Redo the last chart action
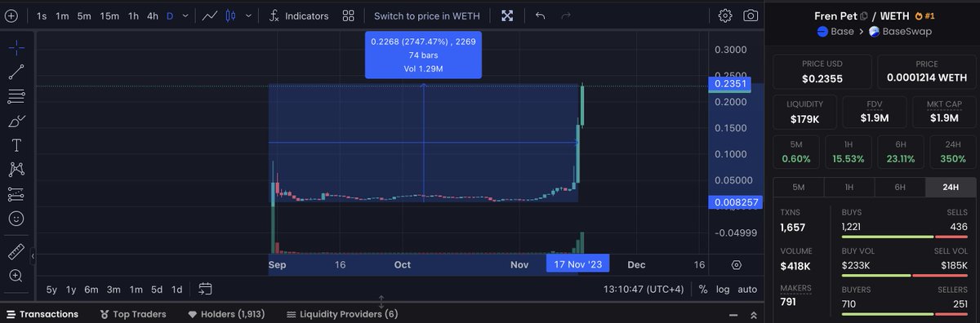This screenshot has width=980, height=323. tap(567, 15)
